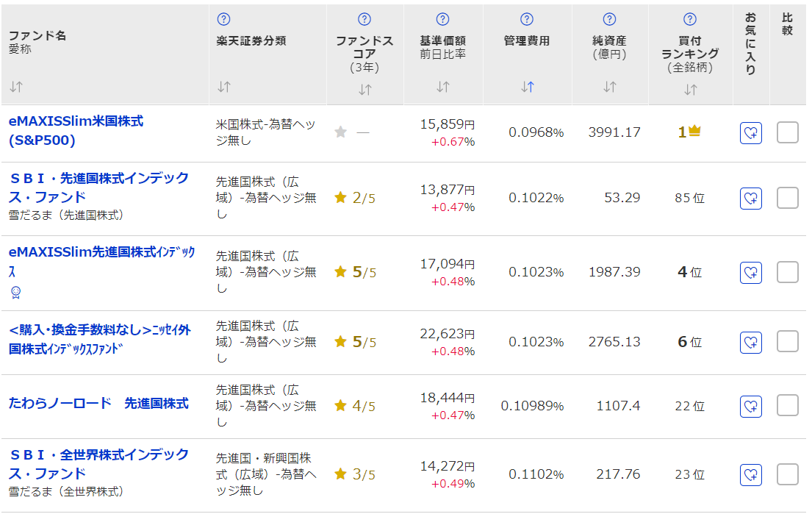Open SBI・先進国株式インデックス・ファンド link
This screenshot has height=514, width=812.
[x=99, y=188]
